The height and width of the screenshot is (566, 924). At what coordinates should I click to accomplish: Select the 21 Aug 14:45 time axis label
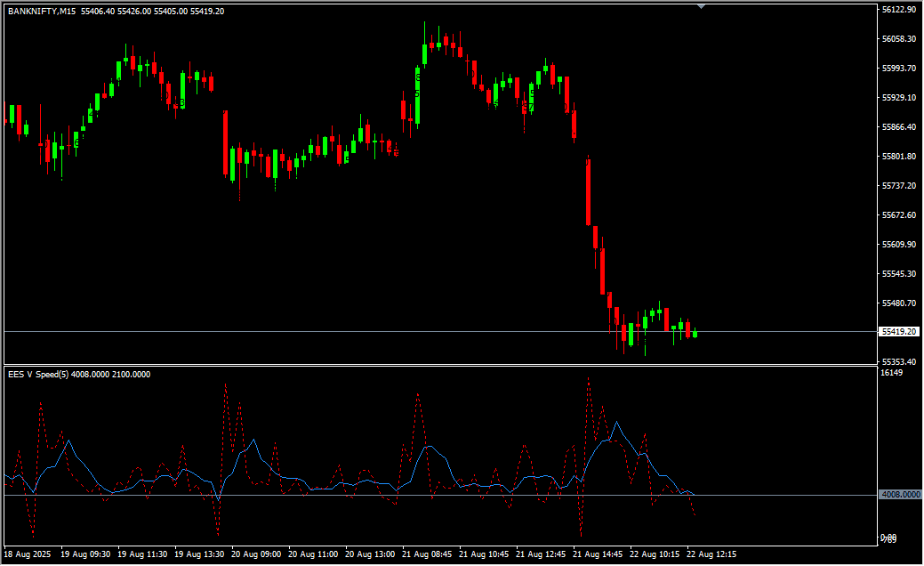point(598,554)
